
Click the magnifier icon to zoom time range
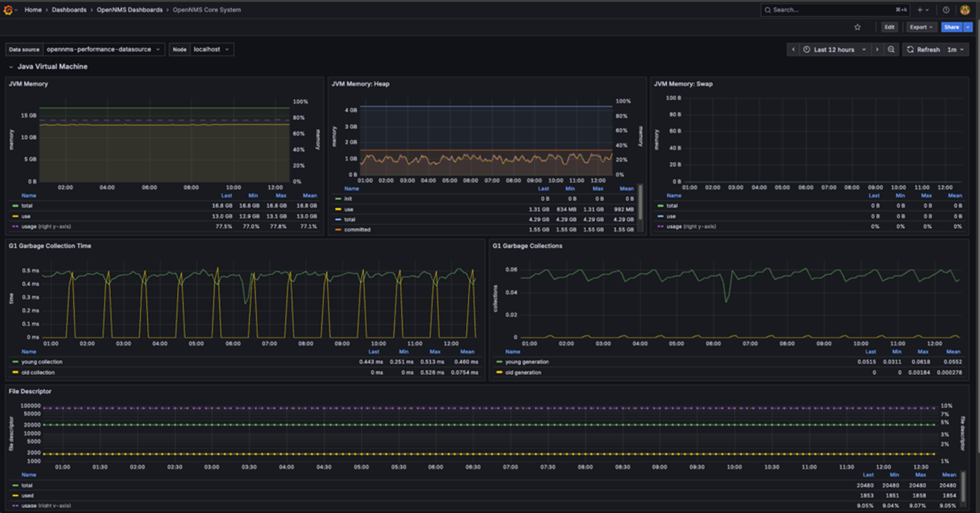tap(891, 49)
